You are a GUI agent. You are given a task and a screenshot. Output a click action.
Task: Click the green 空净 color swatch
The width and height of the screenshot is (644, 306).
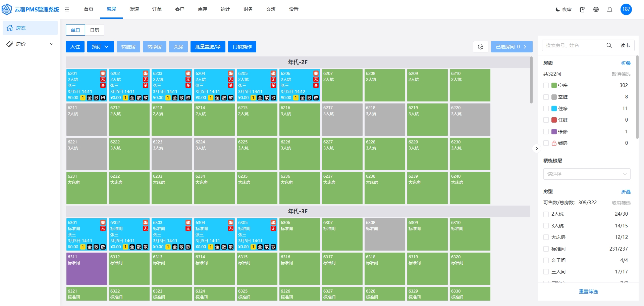554,85
